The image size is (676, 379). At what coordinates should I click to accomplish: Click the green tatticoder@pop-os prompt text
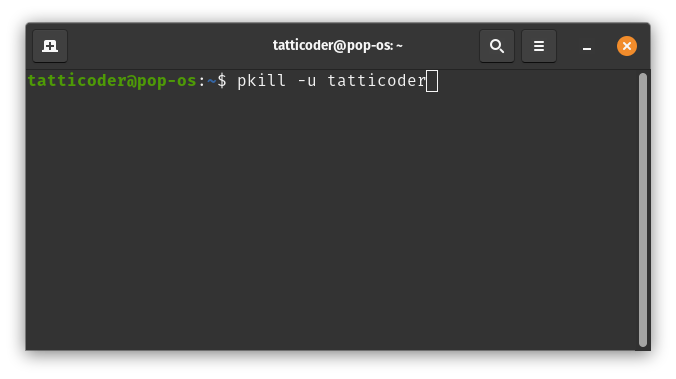point(112,81)
